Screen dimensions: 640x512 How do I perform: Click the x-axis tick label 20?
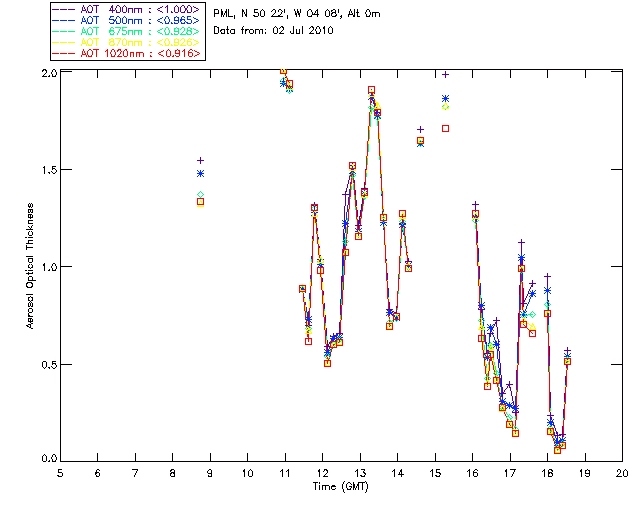point(622,472)
